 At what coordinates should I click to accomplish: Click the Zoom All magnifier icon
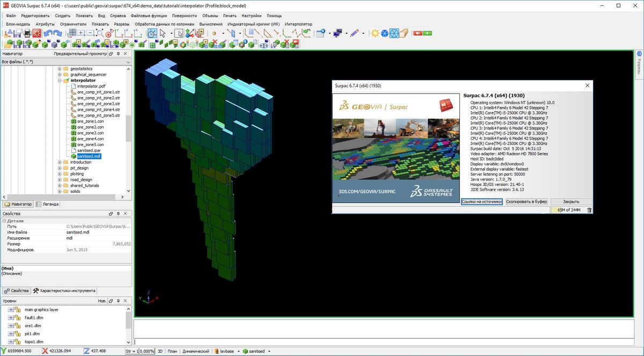100,33
